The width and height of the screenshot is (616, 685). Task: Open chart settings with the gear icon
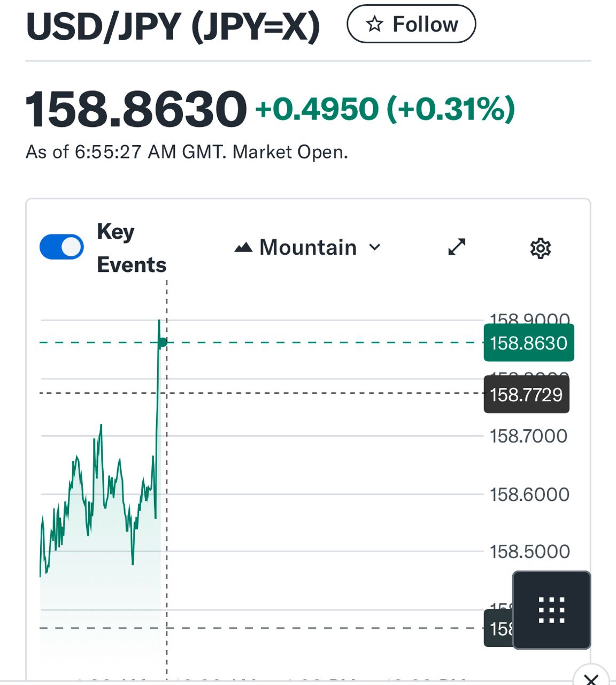pyautogui.click(x=540, y=248)
